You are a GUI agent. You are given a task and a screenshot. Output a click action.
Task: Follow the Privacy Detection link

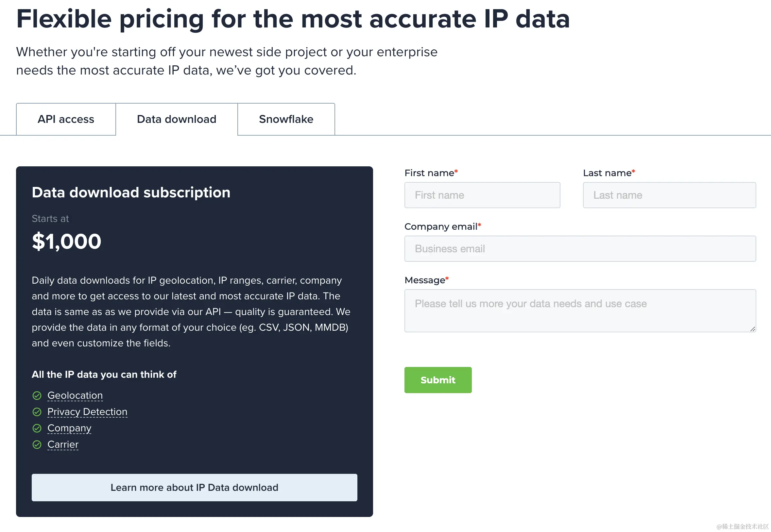click(87, 412)
